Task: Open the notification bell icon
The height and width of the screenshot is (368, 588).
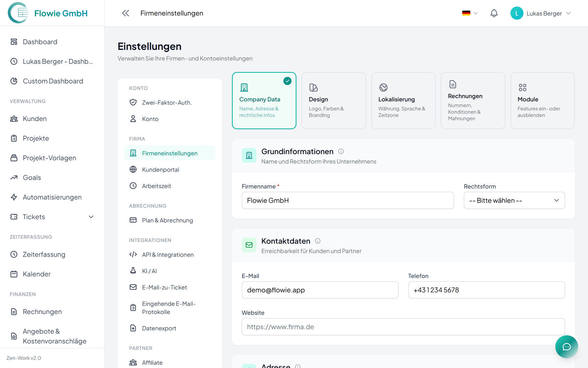Action: (494, 13)
